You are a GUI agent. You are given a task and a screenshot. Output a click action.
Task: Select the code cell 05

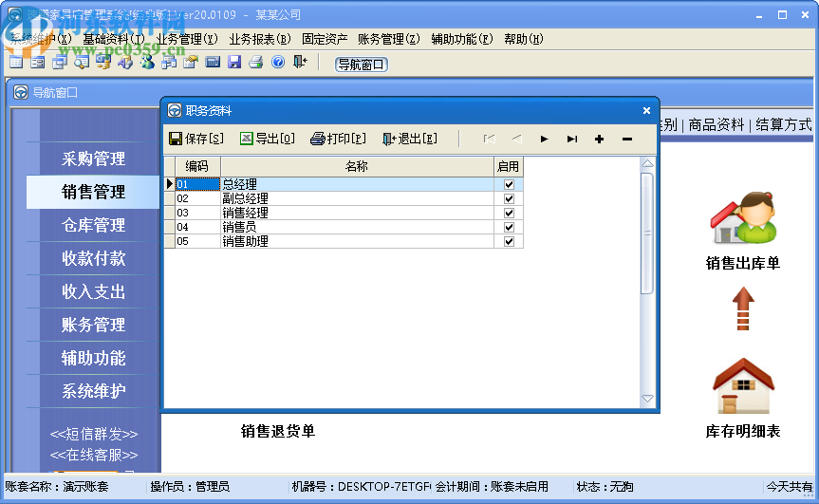197,241
